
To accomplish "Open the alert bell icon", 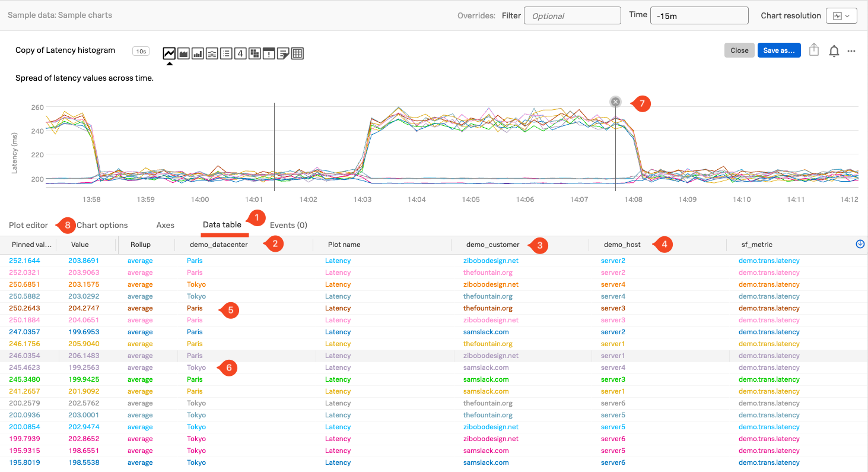I will click(834, 51).
